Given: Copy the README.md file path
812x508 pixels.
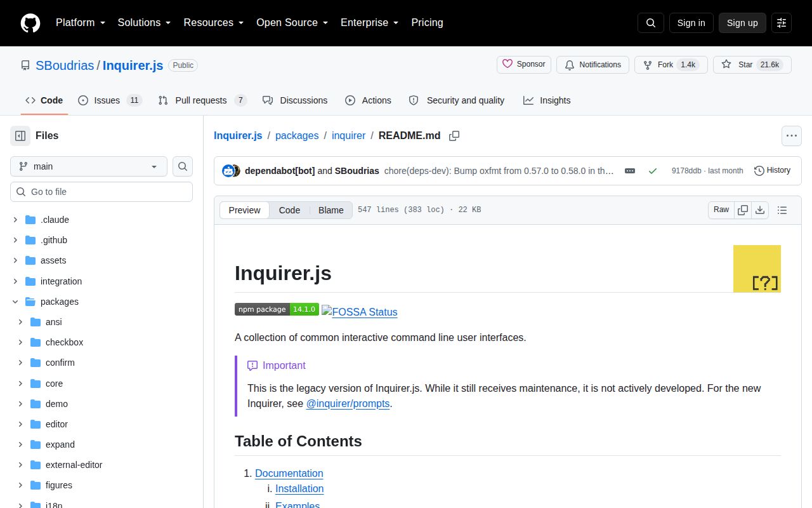Looking at the screenshot, I should 454,135.
